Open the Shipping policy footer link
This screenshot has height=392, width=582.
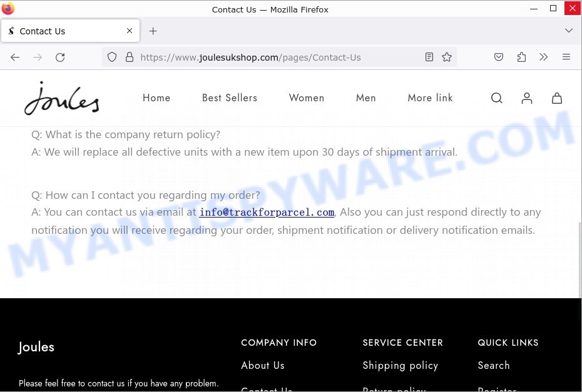coord(400,366)
